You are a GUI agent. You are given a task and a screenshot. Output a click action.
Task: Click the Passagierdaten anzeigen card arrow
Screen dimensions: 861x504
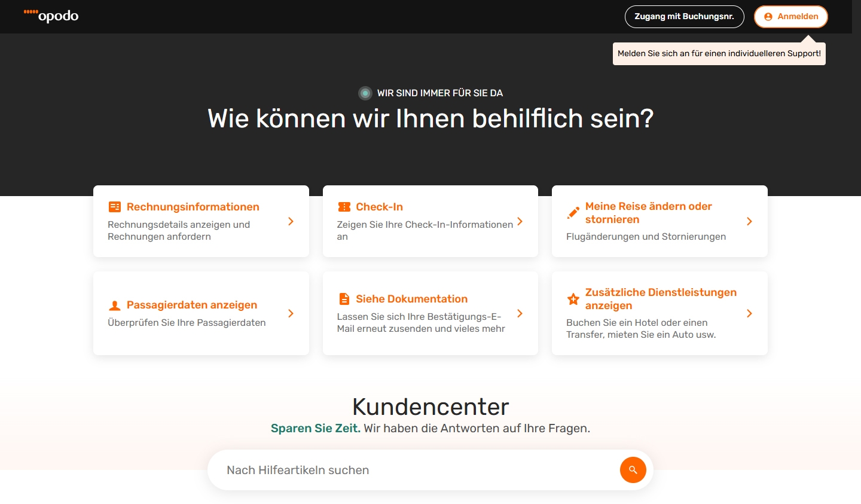point(291,313)
